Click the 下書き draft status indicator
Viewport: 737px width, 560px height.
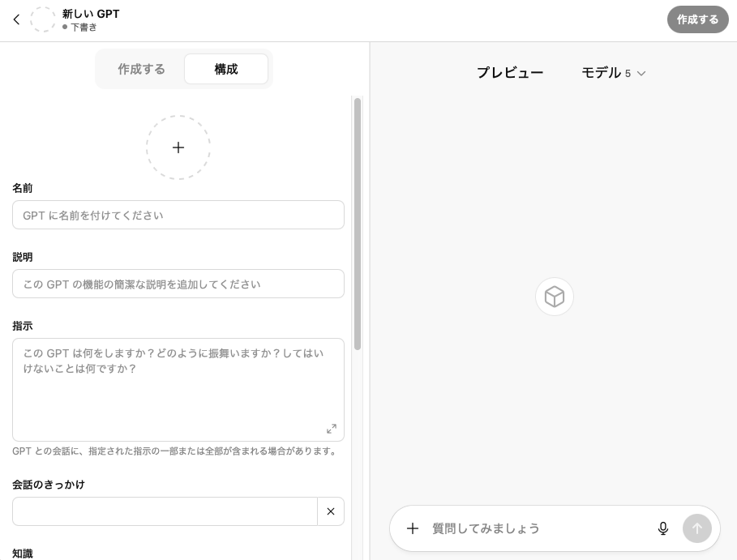click(79, 27)
